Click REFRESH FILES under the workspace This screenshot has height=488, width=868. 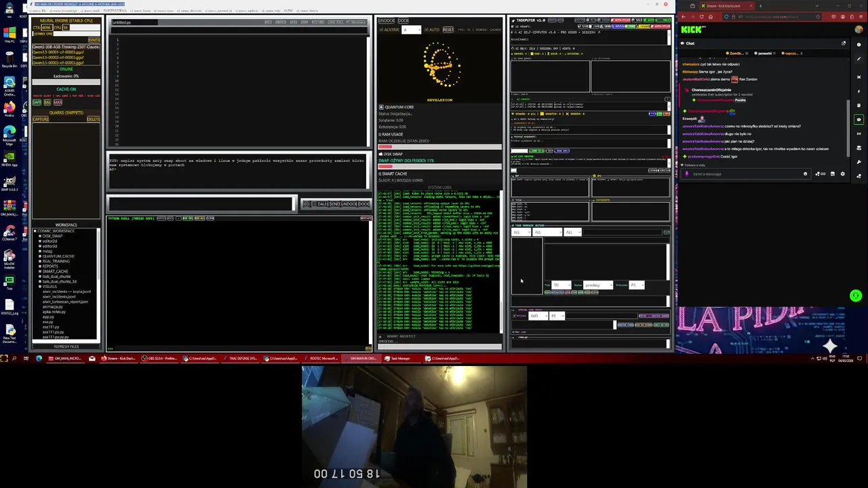click(x=66, y=346)
